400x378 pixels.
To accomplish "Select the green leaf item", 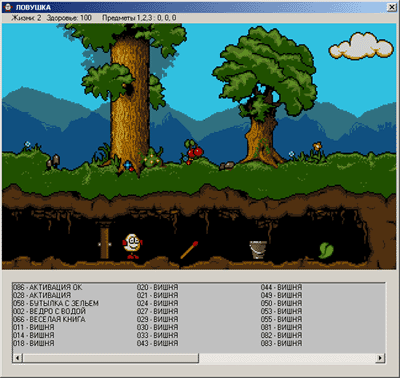I will coord(326,250).
